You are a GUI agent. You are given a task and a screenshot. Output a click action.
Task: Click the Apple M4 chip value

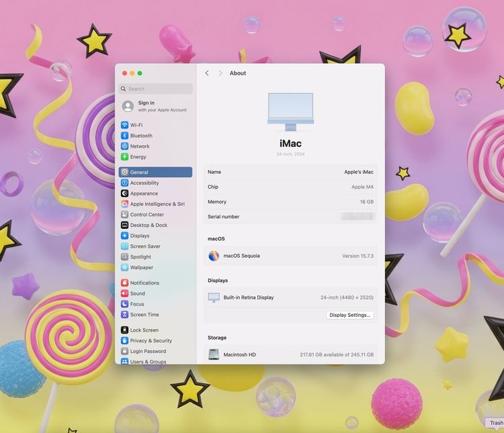pyautogui.click(x=362, y=187)
